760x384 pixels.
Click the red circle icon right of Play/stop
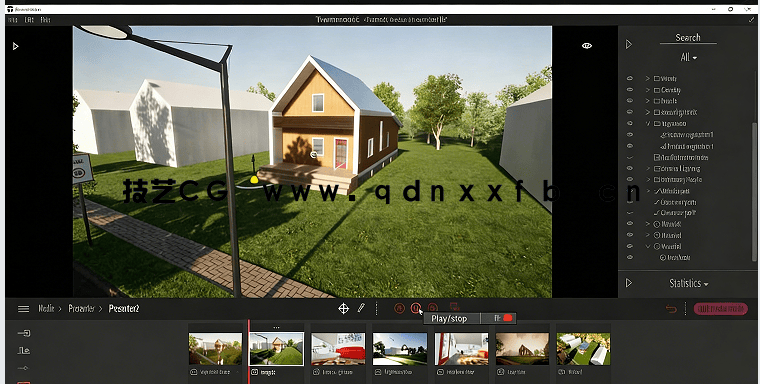click(433, 308)
